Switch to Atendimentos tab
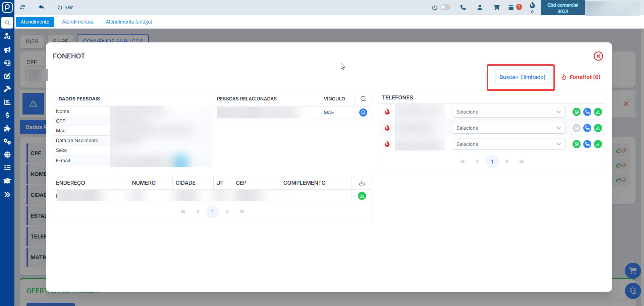644x306 pixels. click(x=77, y=22)
